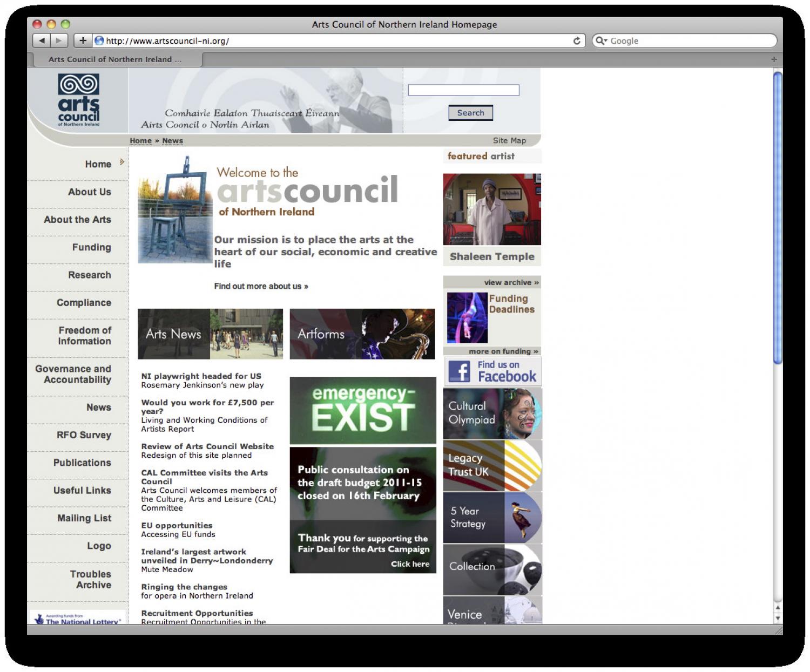Reload the page using the refresh icon

576,40
